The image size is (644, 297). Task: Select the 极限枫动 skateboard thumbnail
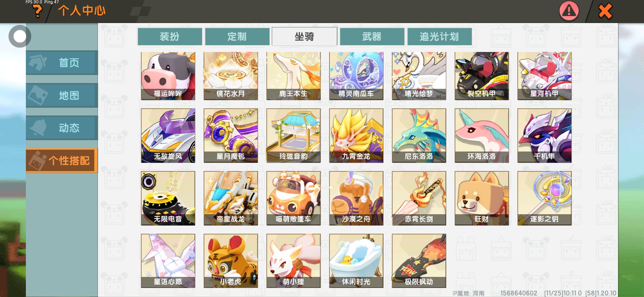click(x=419, y=261)
